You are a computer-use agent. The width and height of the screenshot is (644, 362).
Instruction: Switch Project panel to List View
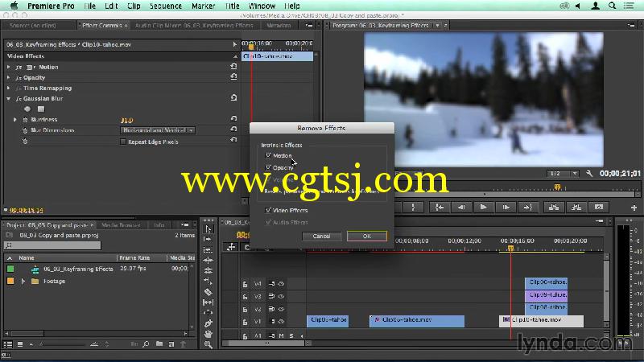coord(8,344)
